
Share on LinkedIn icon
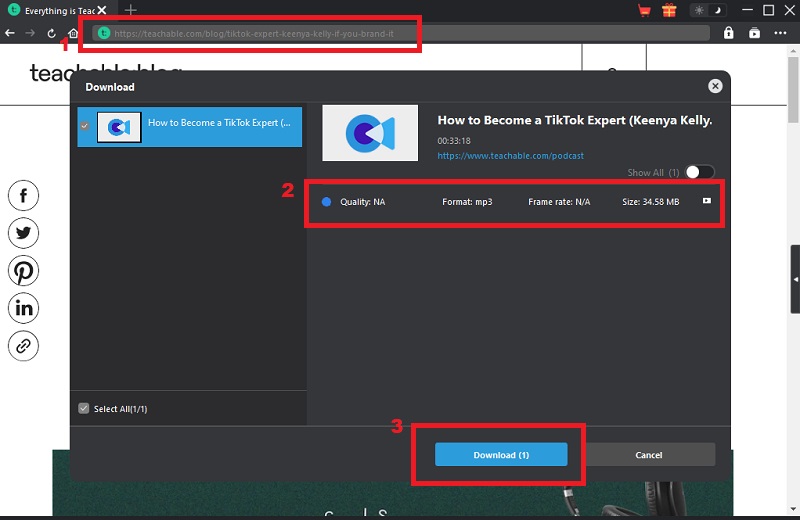pos(23,308)
